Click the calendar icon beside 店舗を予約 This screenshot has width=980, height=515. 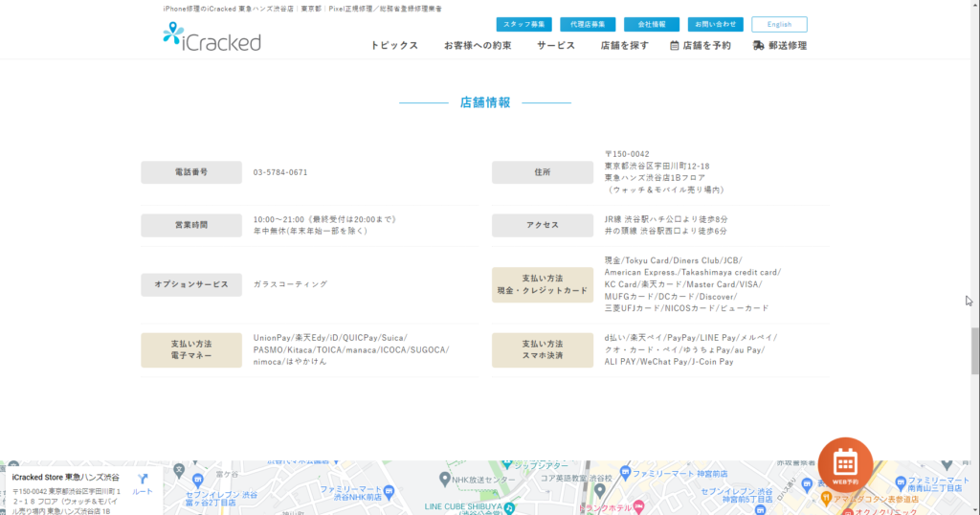click(x=675, y=46)
